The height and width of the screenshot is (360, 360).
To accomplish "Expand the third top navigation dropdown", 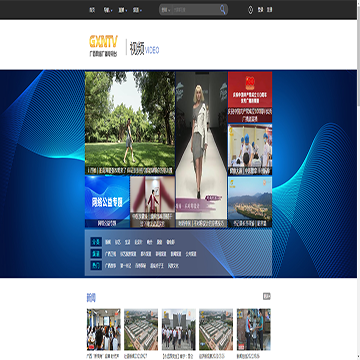I will point(122,10).
